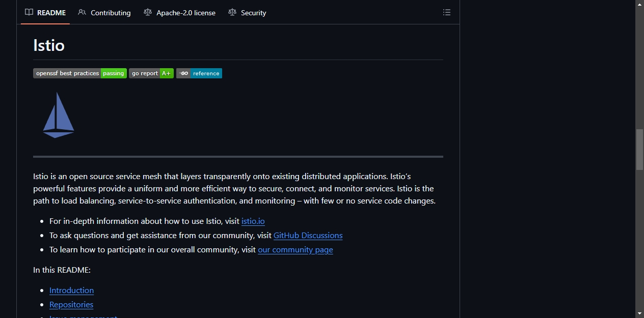Click the scrollbar down arrow

(x=639, y=313)
